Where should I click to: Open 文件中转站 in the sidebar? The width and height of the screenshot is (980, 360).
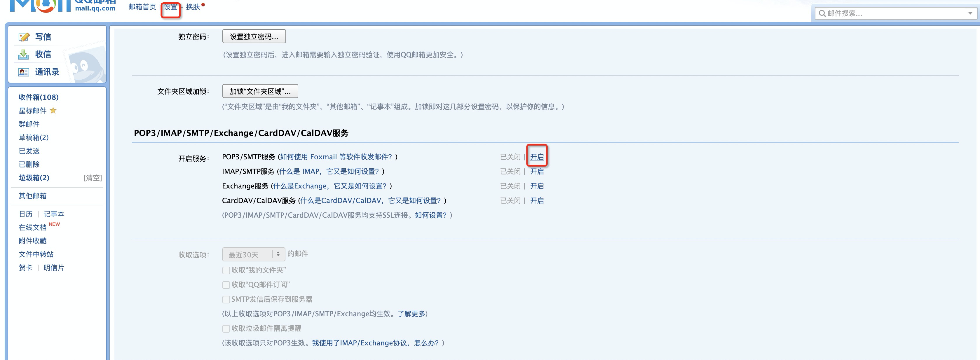(x=36, y=254)
